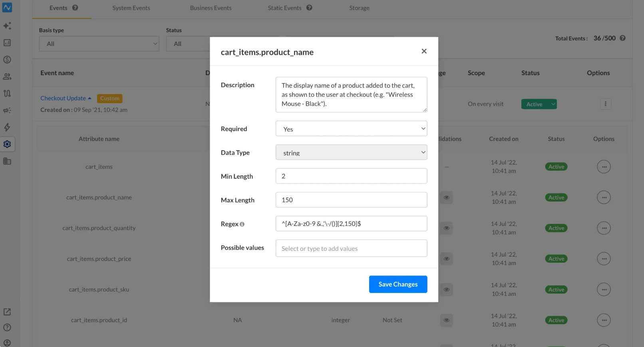Open the analytics chart sidebar icon
The image size is (644, 347).
point(7,43)
